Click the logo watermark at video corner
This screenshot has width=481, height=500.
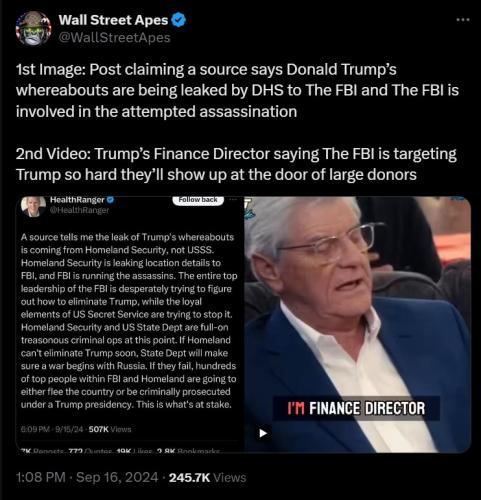coord(249,208)
